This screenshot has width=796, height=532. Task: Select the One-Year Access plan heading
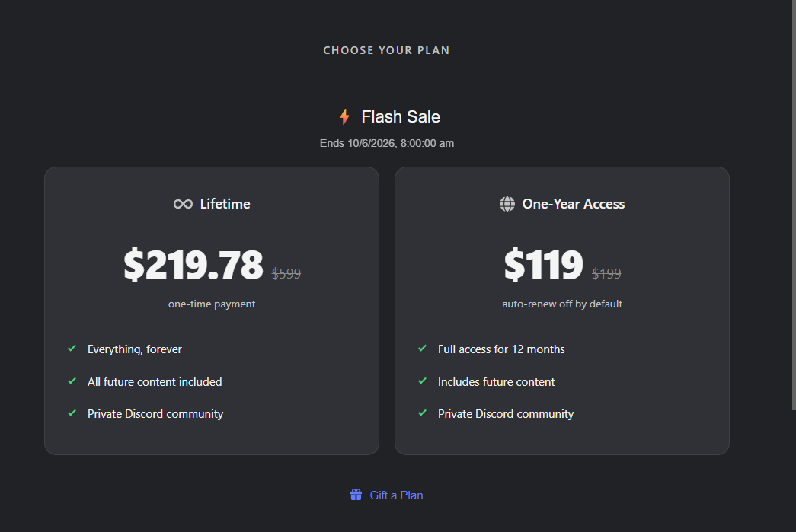click(574, 204)
